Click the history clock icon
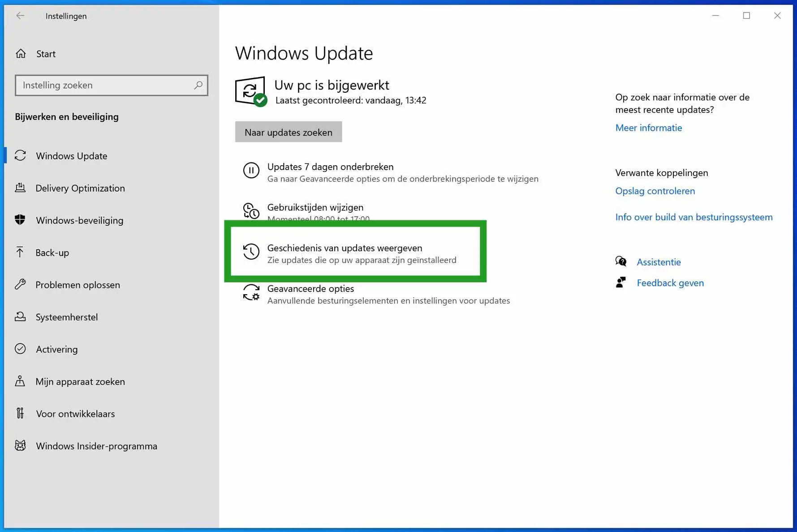Image resolution: width=797 pixels, height=532 pixels. pos(251,252)
